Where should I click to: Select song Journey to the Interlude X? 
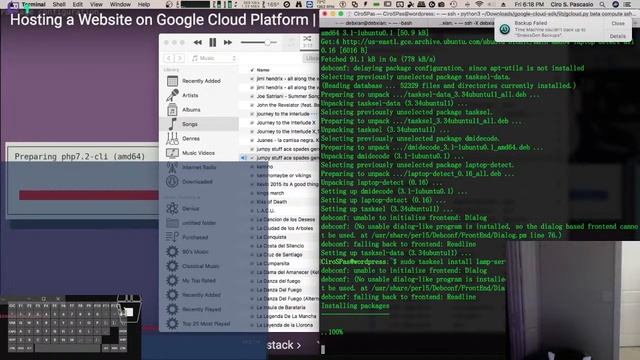pos(286,122)
